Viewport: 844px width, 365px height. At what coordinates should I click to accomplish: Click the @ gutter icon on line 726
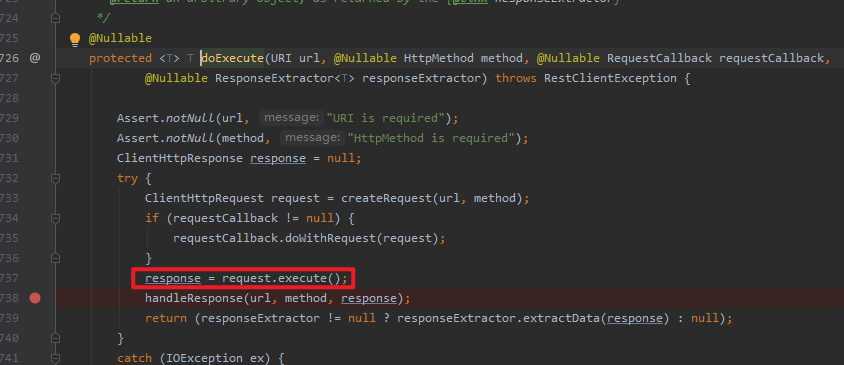[x=35, y=58]
